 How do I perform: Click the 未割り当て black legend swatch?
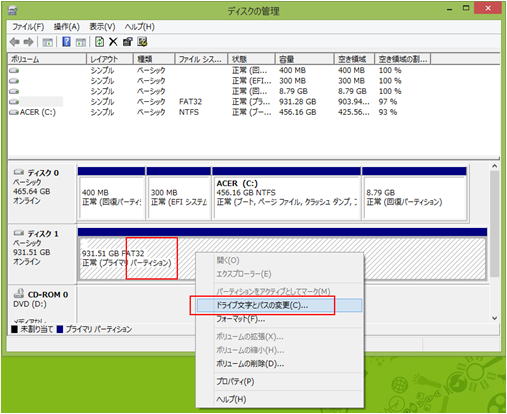(14, 329)
